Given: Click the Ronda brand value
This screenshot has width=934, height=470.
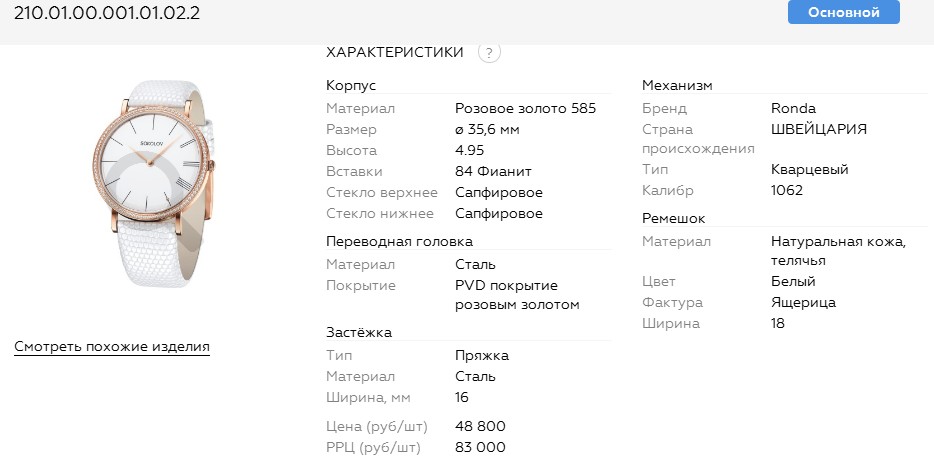Looking at the screenshot, I should coord(793,108).
